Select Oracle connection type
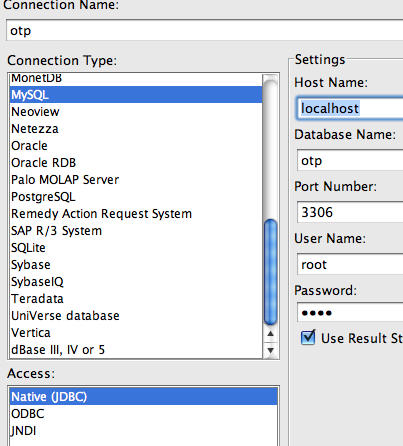The width and height of the screenshot is (403, 446). [x=136, y=146]
